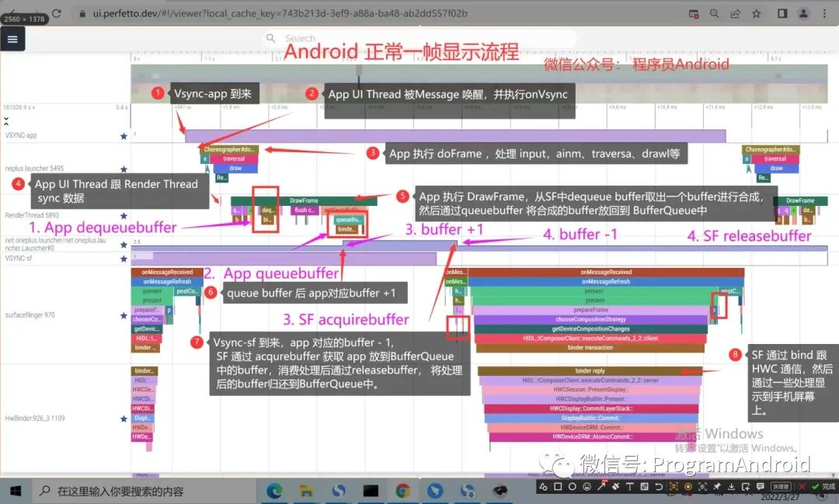The height and width of the screenshot is (504, 839).
Task: Select the arrow annotation tool
Action: coord(601,487)
